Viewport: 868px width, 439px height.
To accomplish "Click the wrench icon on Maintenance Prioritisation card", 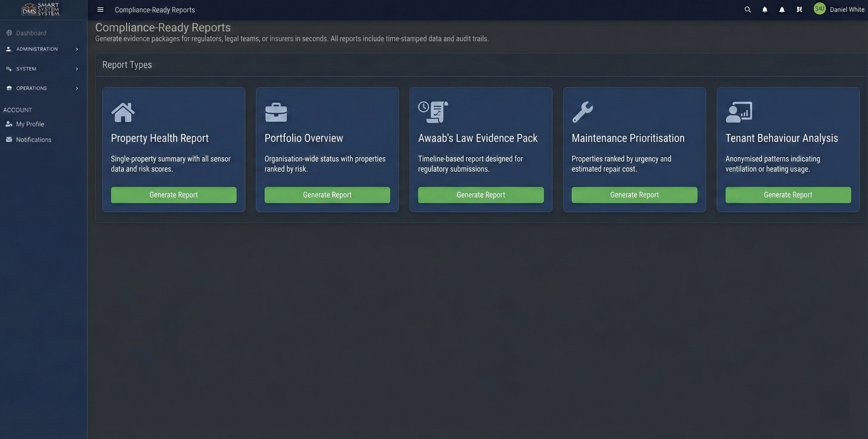I will pyautogui.click(x=583, y=112).
